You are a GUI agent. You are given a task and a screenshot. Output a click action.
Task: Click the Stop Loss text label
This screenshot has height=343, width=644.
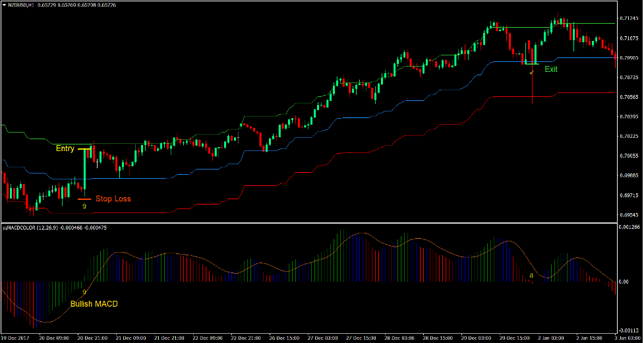point(113,199)
